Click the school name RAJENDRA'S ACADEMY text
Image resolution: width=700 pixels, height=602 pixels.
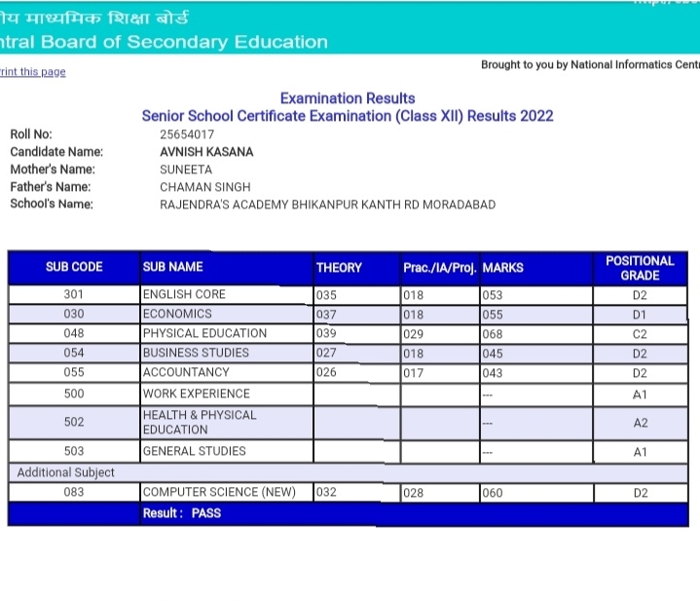pyautogui.click(x=328, y=205)
